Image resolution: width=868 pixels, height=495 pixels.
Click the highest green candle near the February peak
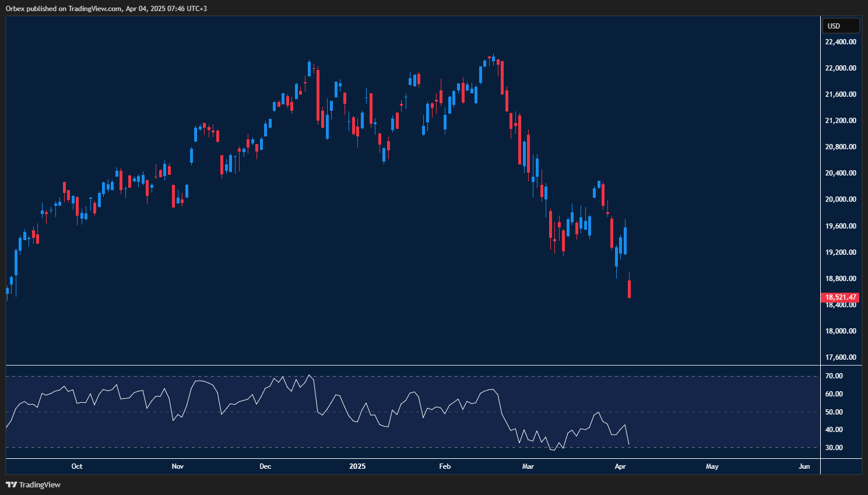[493, 61]
